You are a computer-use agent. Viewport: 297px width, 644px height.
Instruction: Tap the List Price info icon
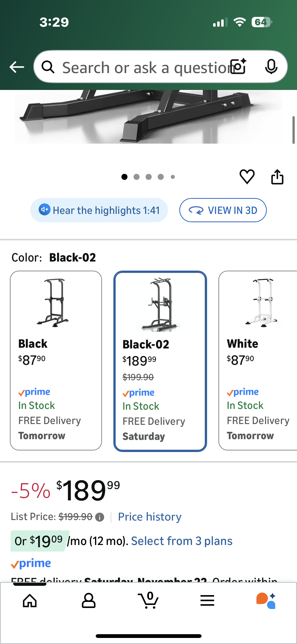click(100, 517)
